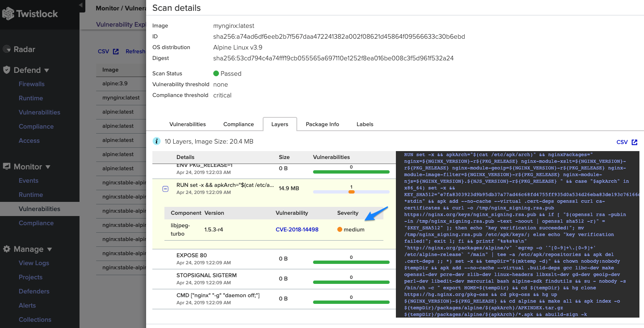This screenshot has height=328, width=644.
Task: Open the Labels tab
Action: pyautogui.click(x=365, y=124)
